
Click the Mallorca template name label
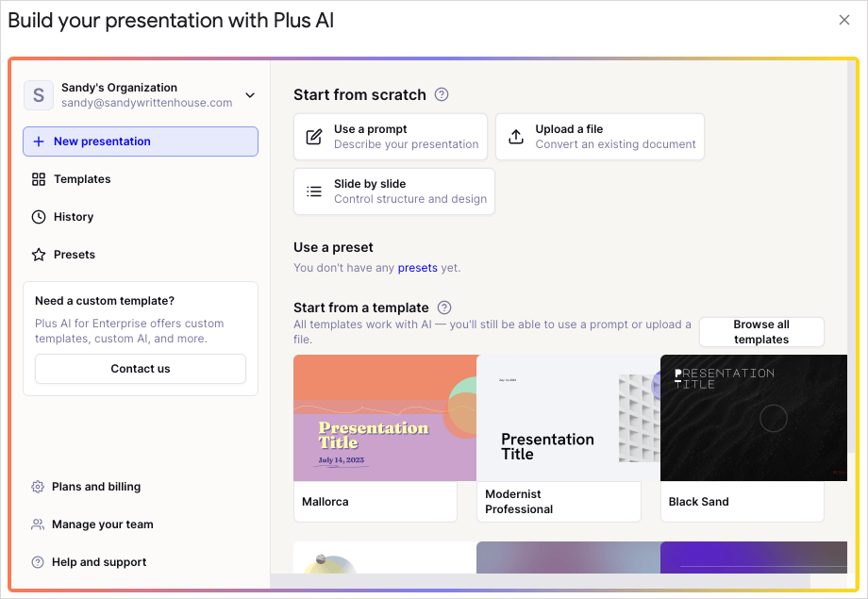click(325, 502)
